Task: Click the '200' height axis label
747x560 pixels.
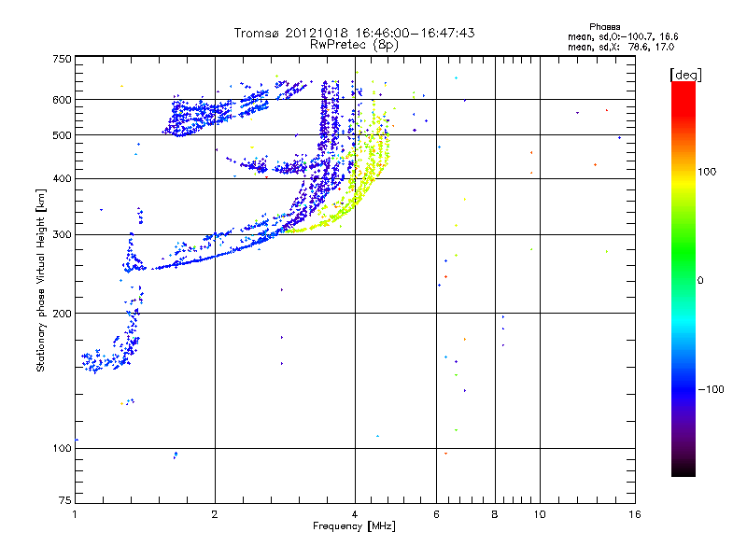Action: (62, 314)
